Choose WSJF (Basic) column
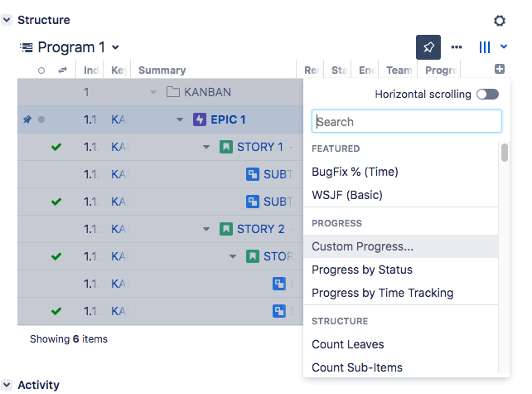Screen dimensions: 532x394 click(346, 195)
